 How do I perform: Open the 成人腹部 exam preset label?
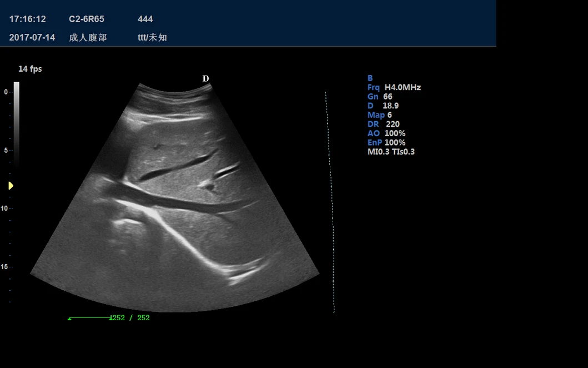(x=89, y=38)
